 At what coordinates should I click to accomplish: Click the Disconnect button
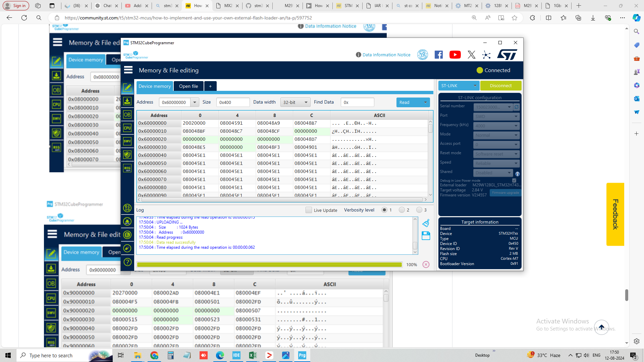tap(501, 85)
